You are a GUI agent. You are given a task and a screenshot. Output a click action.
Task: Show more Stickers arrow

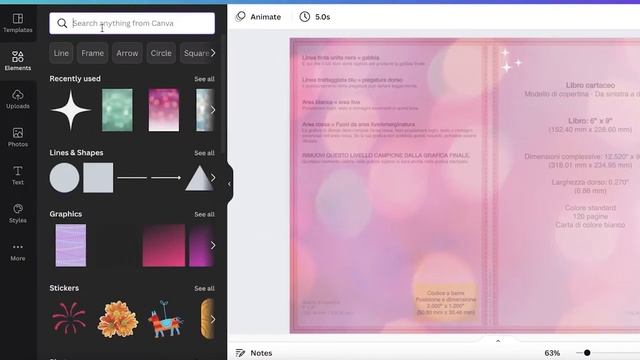coord(213,319)
